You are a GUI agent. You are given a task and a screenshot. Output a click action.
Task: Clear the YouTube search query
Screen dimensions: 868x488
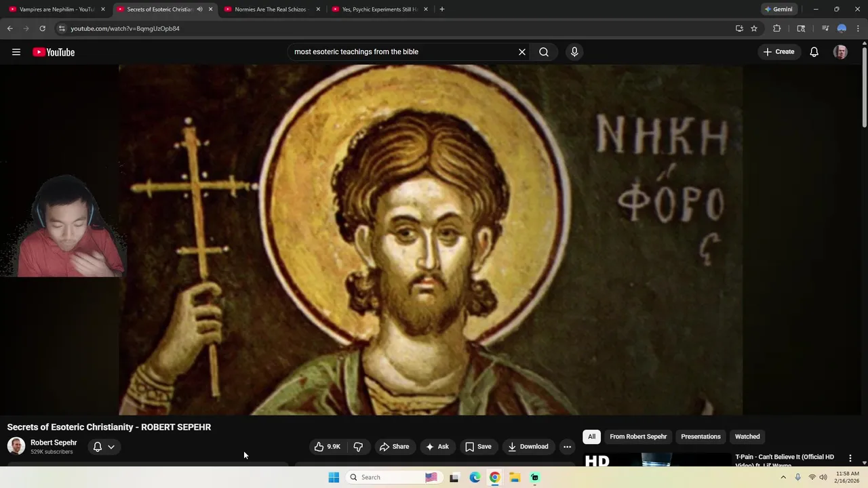click(x=522, y=52)
